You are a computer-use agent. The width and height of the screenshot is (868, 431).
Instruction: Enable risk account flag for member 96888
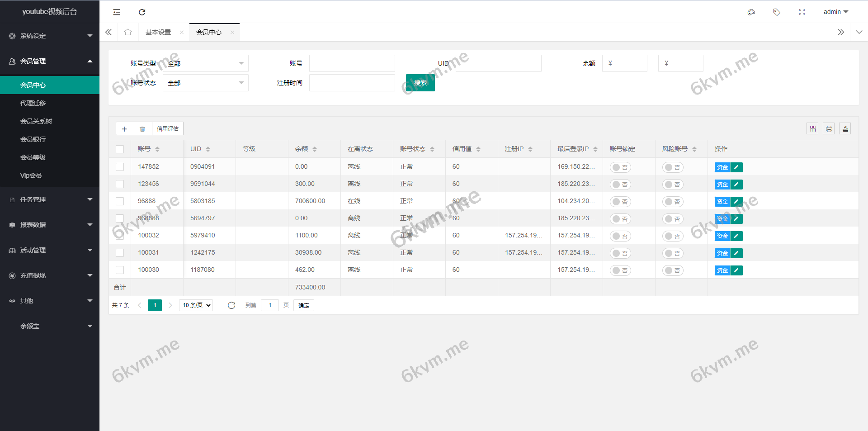tap(673, 201)
